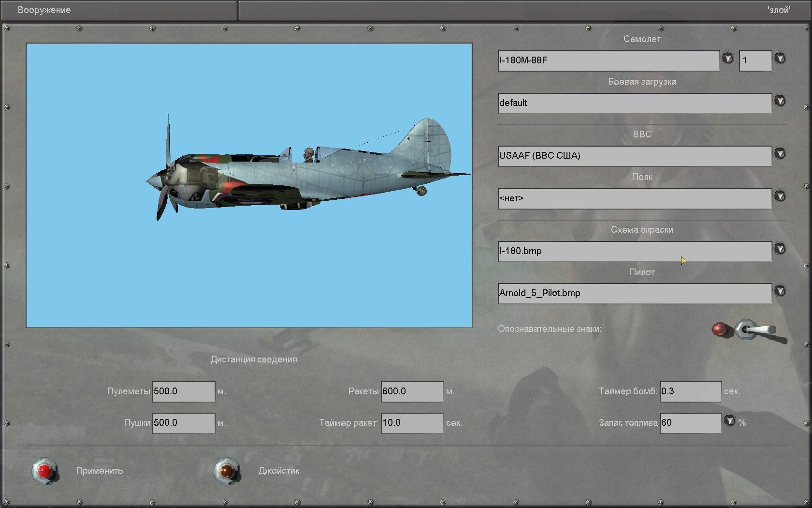The image size is (812, 508).
Task: Click the Запас топлива fuel field
Action: coord(691,423)
